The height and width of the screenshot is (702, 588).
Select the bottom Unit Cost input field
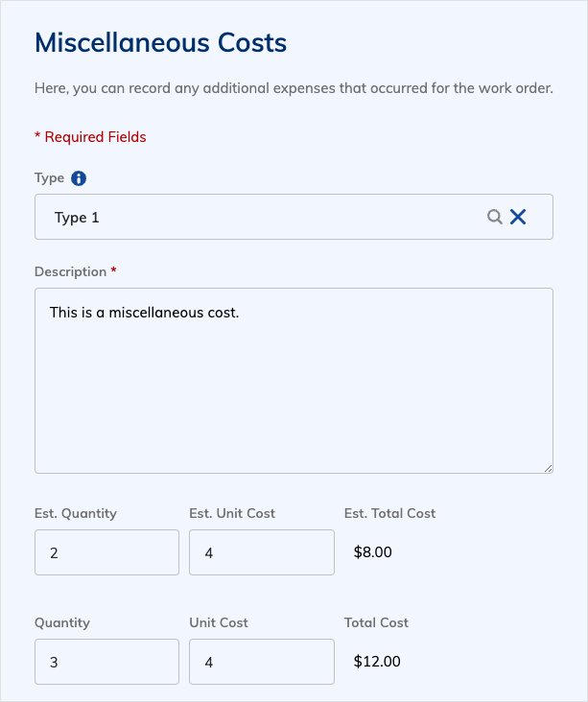click(262, 662)
